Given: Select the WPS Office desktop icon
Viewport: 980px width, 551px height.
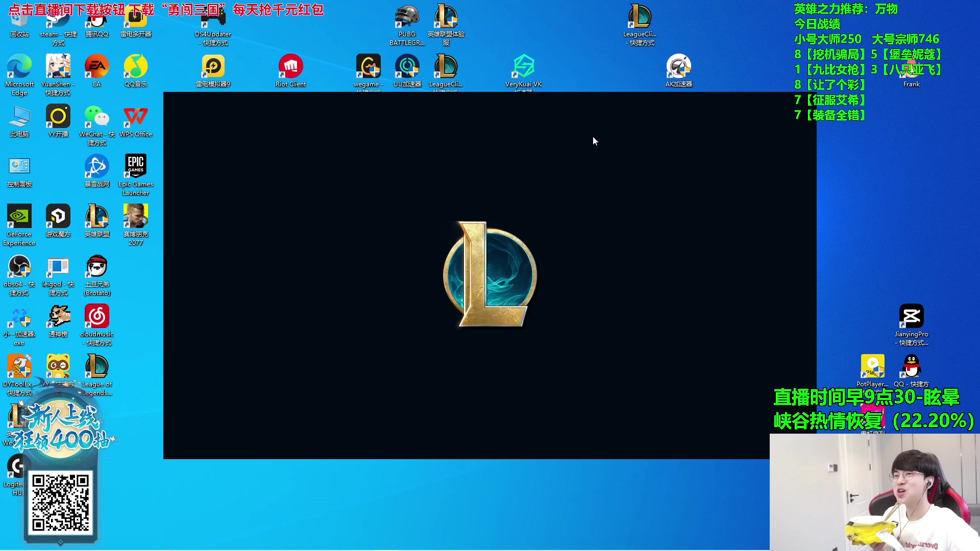Looking at the screenshot, I should [x=136, y=120].
